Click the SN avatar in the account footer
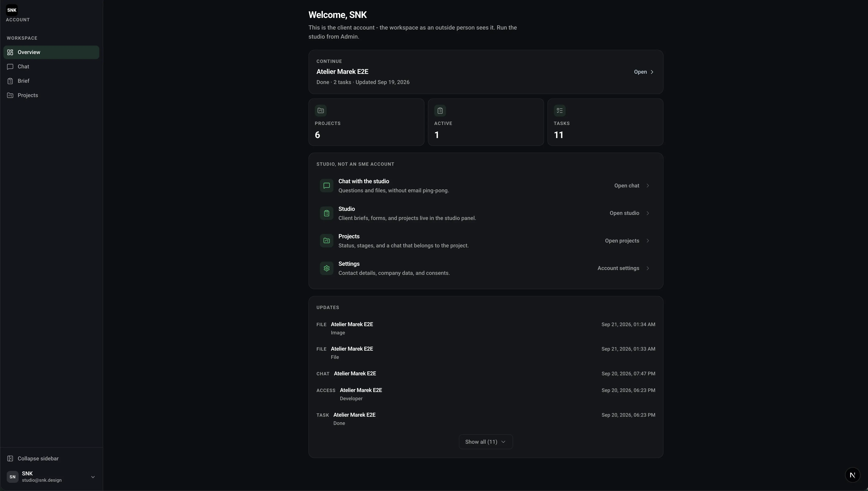 12,477
